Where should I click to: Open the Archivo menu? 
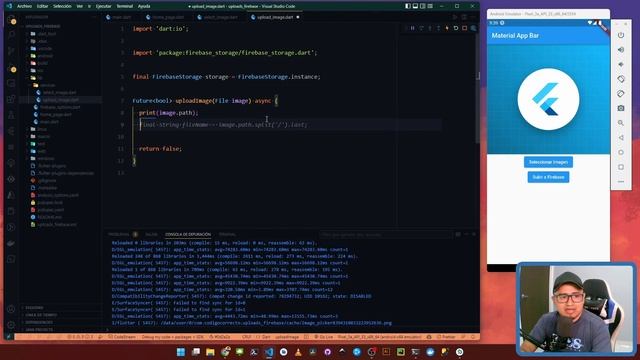[24, 6]
